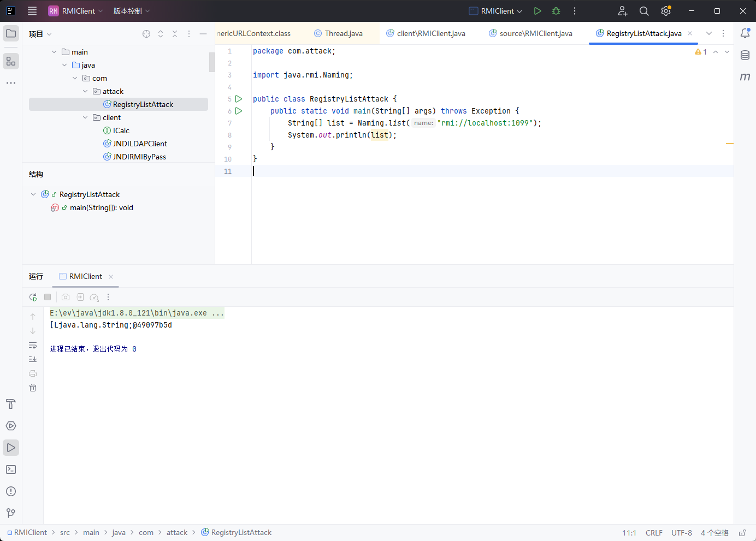Toggle scroll to end in console
The width and height of the screenshot is (756, 541).
(33, 359)
